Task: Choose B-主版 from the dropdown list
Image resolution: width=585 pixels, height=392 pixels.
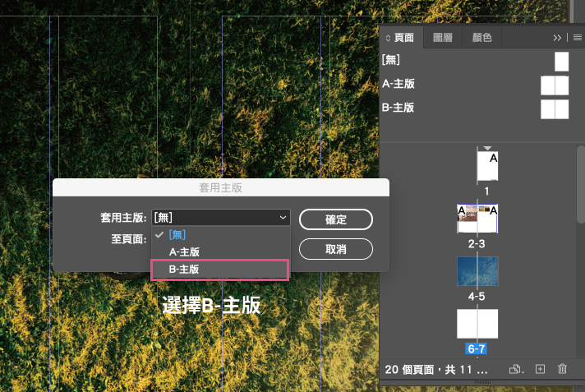Action: coord(184,269)
